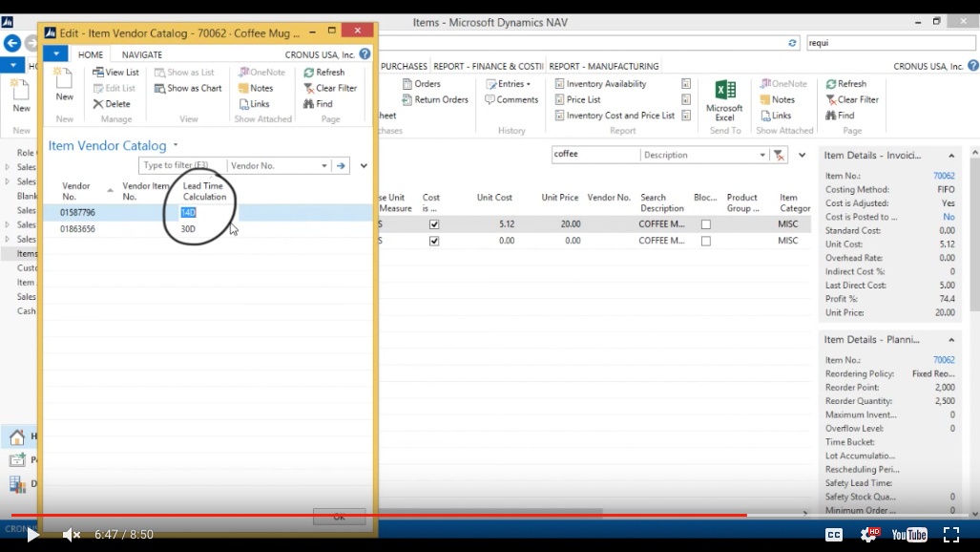Toggle Blocked checkbox in first item row
This screenshot has width=980, height=552.
[x=705, y=224]
